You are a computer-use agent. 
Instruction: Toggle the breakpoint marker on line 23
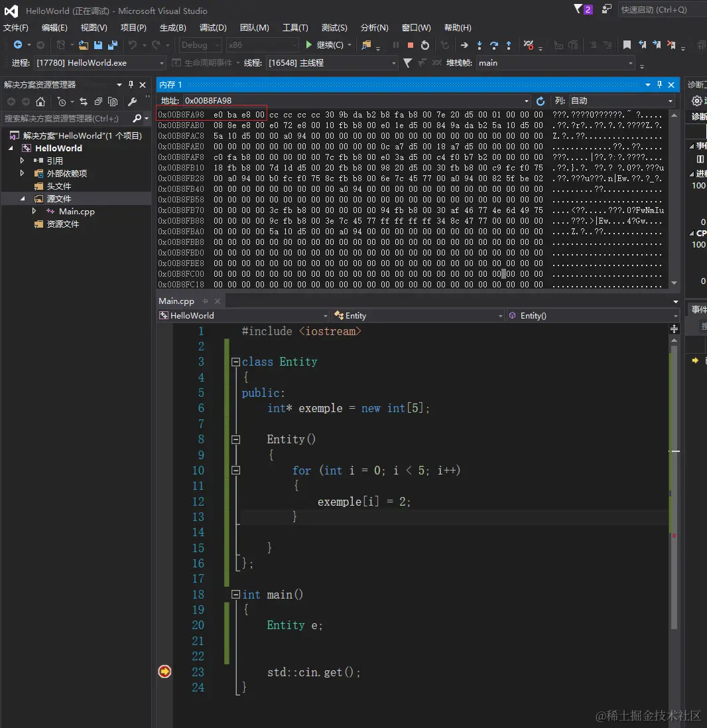tap(164, 672)
